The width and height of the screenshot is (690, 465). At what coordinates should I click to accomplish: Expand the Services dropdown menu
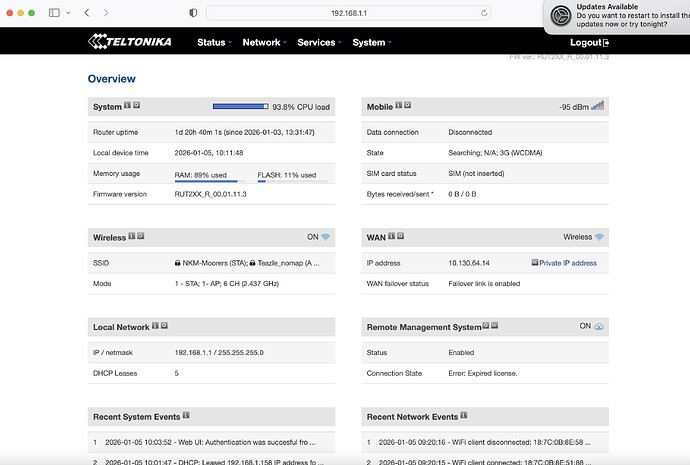[319, 43]
